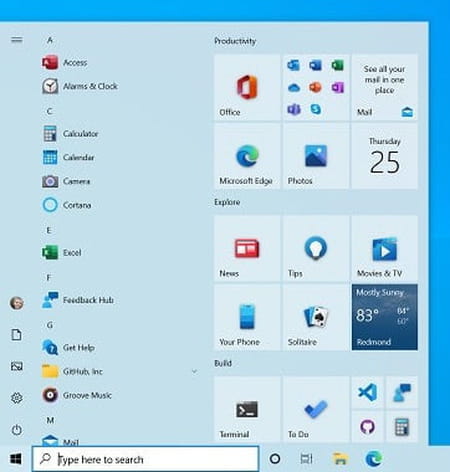This screenshot has height=472, width=450.
Task: Open the News tile
Action: (x=247, y=248)
